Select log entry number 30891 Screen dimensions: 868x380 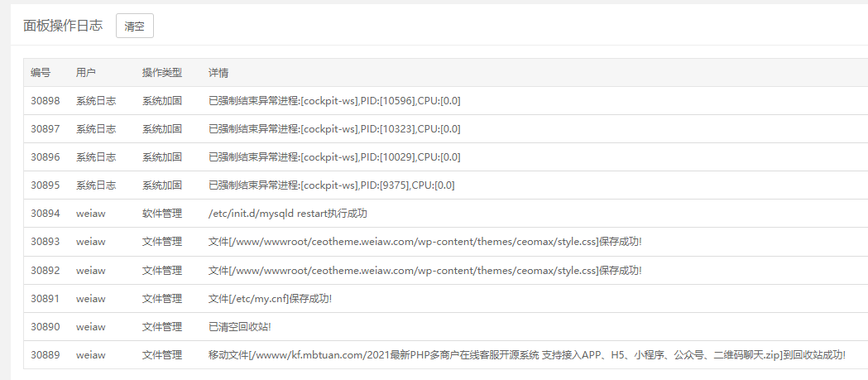point(45,299)
